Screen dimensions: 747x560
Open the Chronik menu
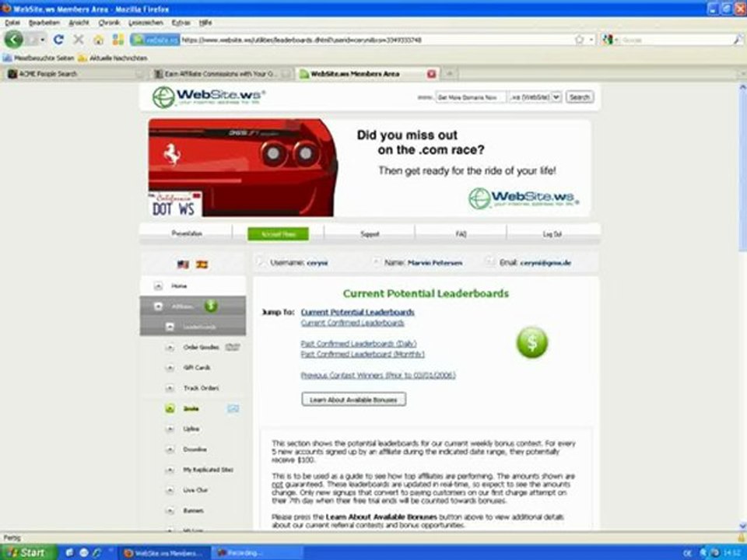pyautogui.click(x=109, y=23)
